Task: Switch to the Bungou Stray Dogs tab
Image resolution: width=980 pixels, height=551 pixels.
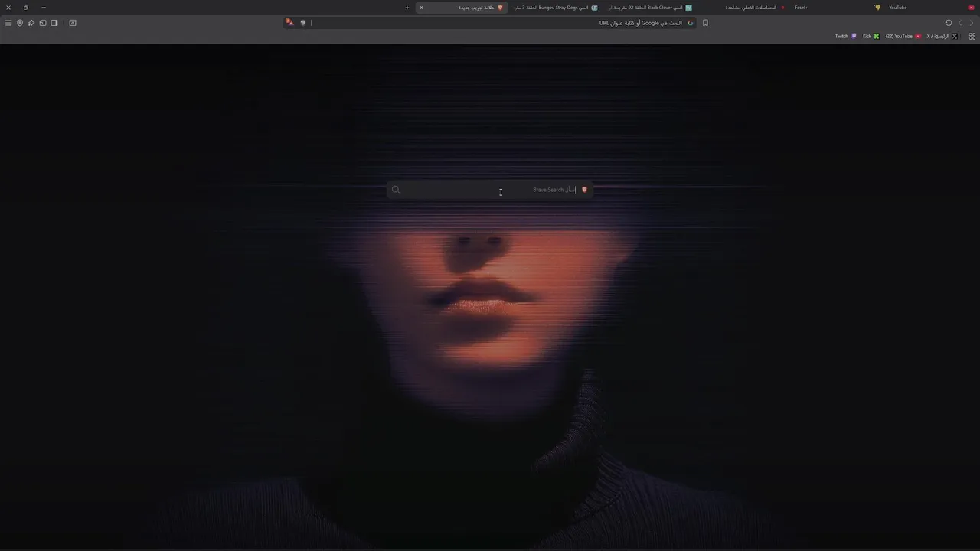Action: coord(557,8)
